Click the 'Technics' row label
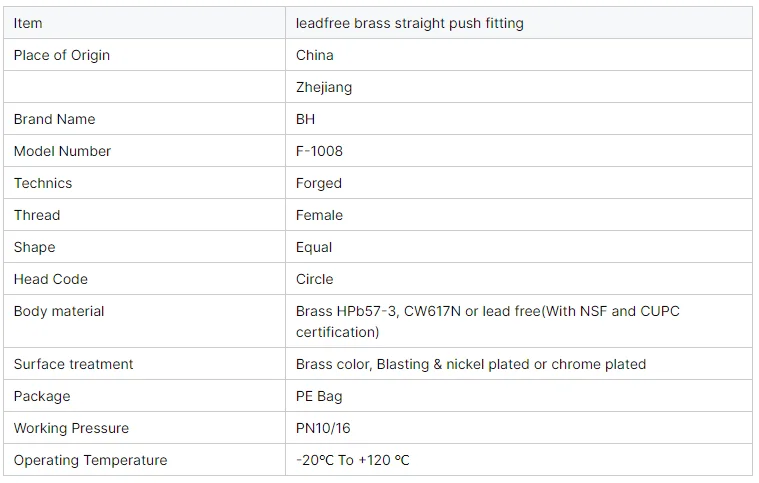The width and height of the screenshot is (759, 483). click(x=43, y=183)
